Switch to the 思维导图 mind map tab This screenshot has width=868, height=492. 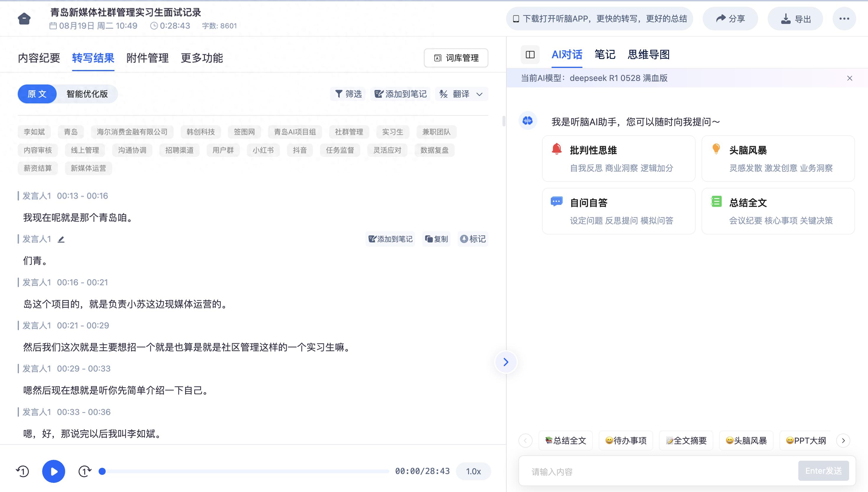(648, 55)
